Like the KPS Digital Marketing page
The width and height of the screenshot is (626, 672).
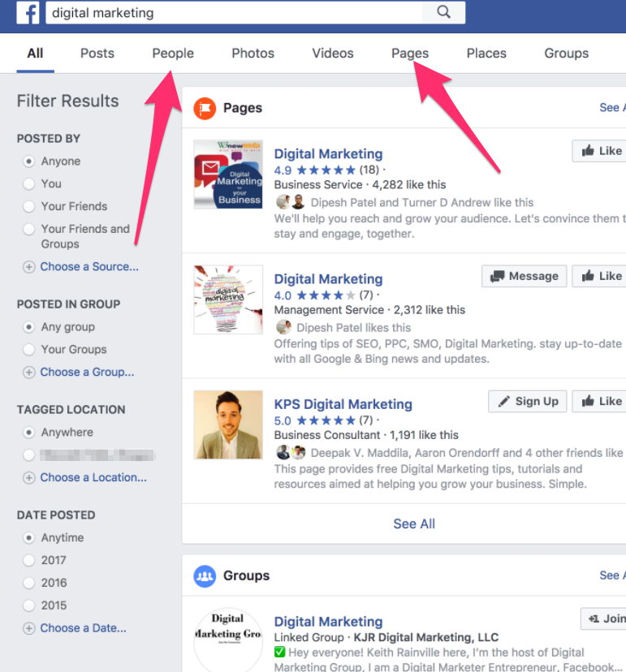click(x=600, y=401)
